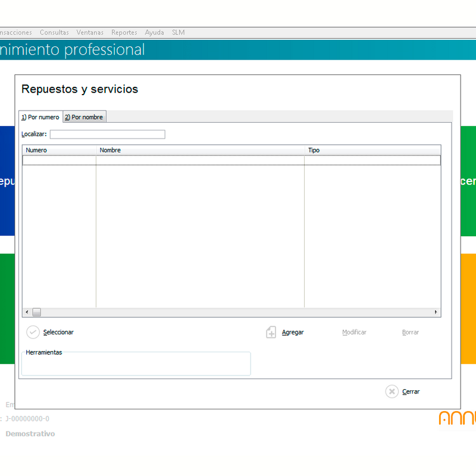This screenshot has height=476, width=476.
Task: Click the left scroll arrow of the table
Action: click(x=27, y=312)
